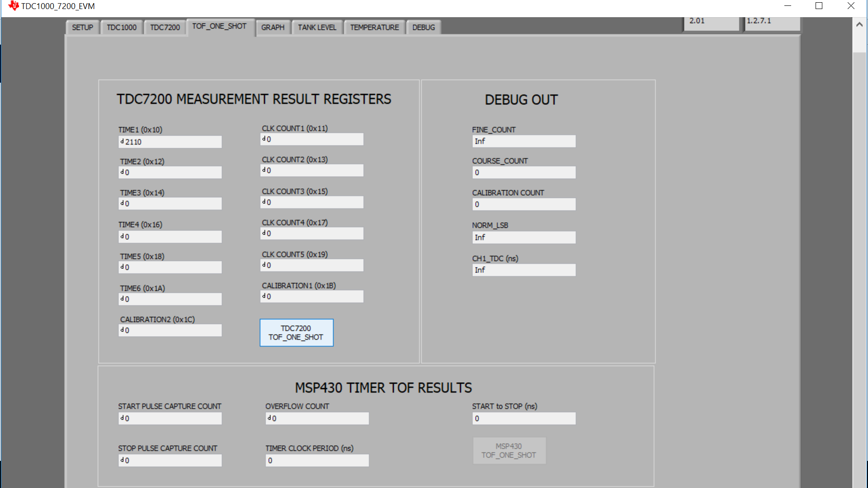Click the START to STOP value field
This screenshot has height=488, width=868.
[524, 418]
